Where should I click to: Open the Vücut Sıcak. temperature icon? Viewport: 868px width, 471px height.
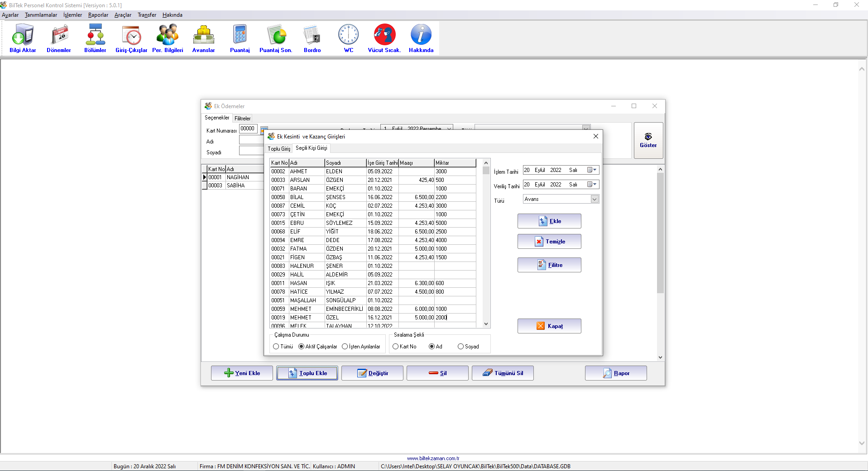[384, 38]
